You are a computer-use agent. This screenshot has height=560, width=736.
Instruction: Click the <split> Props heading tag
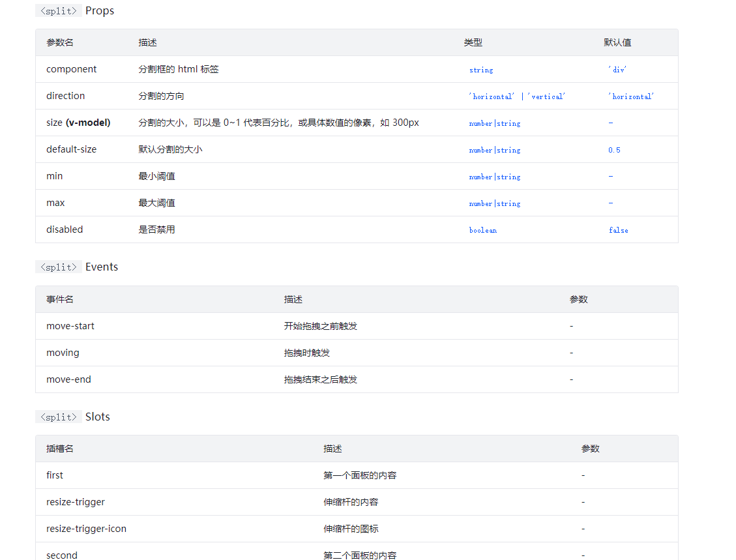coord(59,11)
